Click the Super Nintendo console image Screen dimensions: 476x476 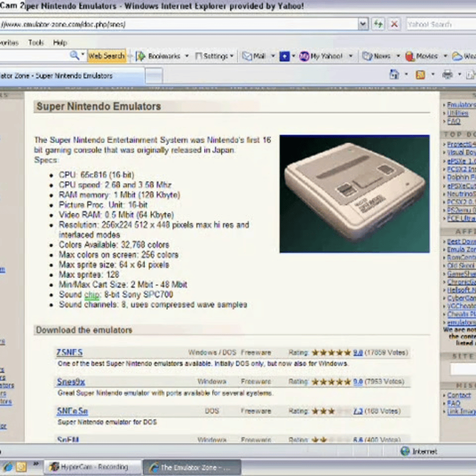click(x=354, y=194)
